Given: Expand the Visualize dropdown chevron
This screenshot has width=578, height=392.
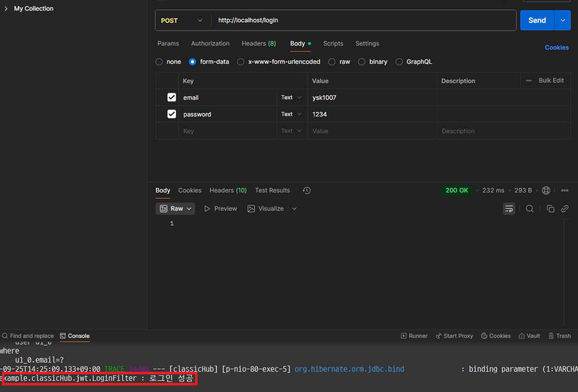Looking at the screenshot, I should click(x=294, y=209).
